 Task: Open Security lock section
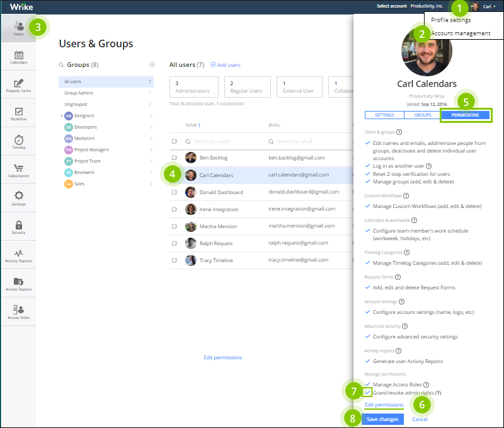pos(18,227)
